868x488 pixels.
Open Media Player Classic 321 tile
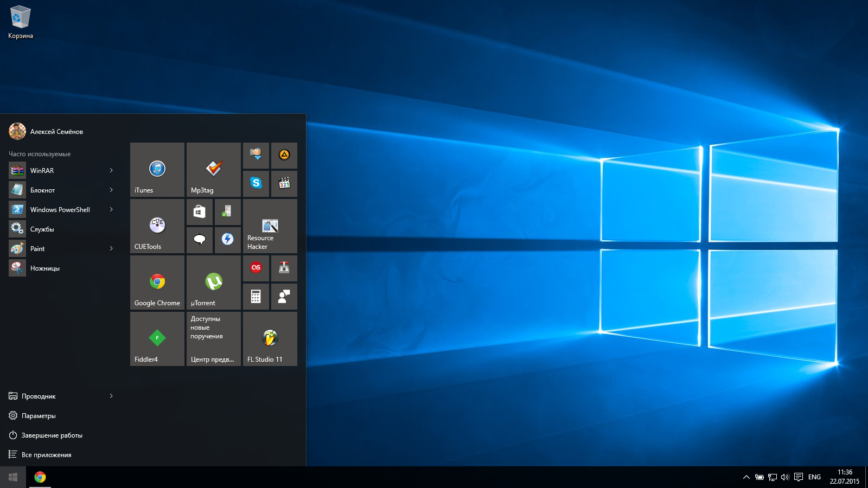284,184
